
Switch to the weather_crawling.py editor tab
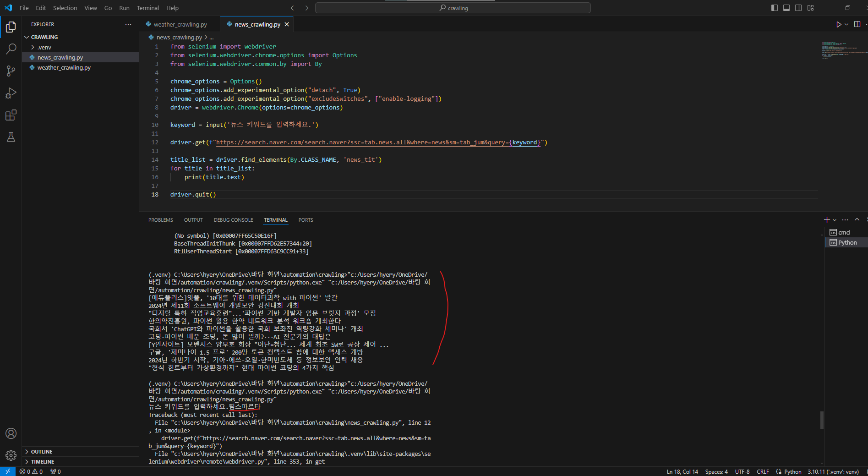click(180, 24)
